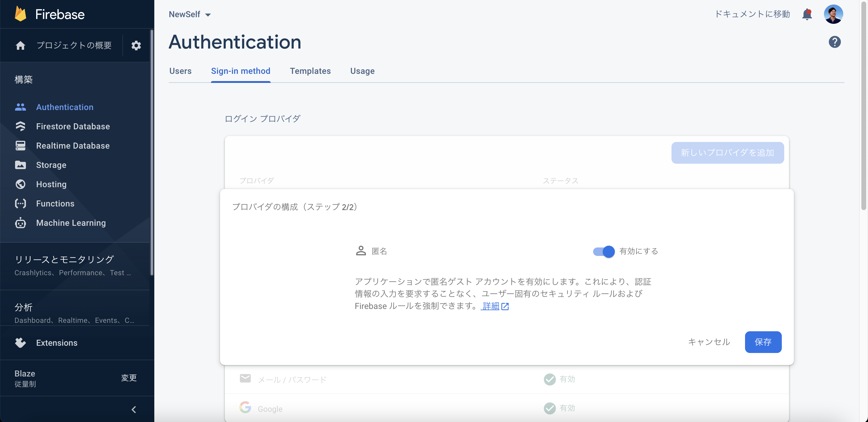The width and height of the screenshot is (868, 422).
Task: Collapse the left sidebar with chevron
Action: pyautogui.click(x=134, y=409)
